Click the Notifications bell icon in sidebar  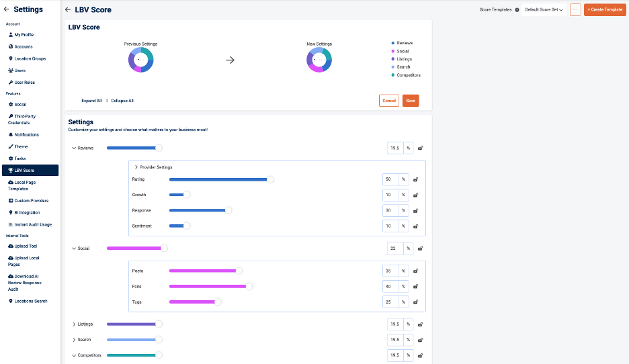point(11,134)
